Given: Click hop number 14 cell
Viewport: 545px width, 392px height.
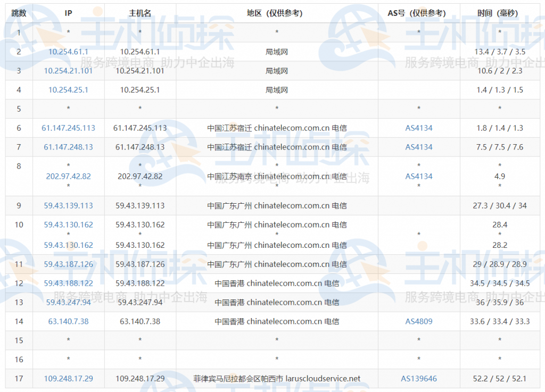Looking at the screenshot, I should [19, 321].
